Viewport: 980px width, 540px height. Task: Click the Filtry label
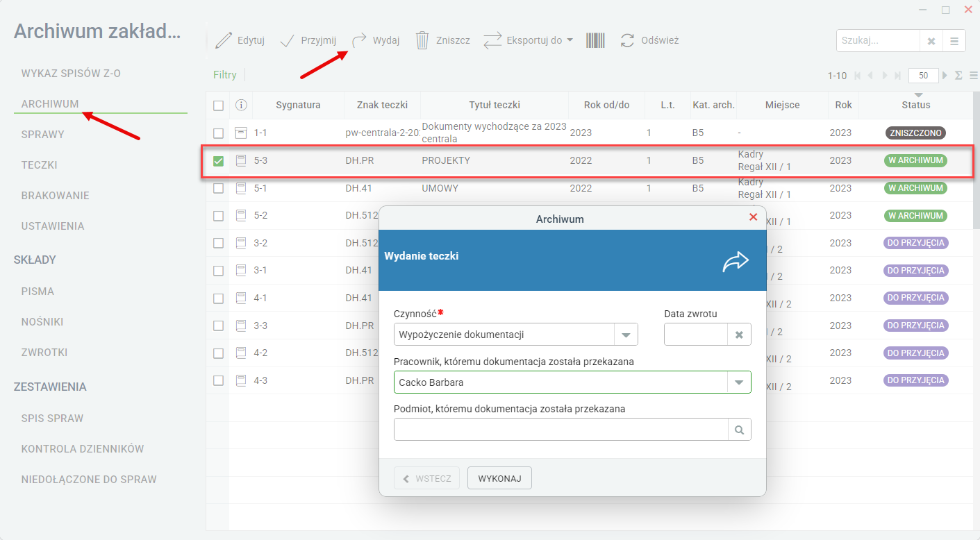click(x=225, y=75)
